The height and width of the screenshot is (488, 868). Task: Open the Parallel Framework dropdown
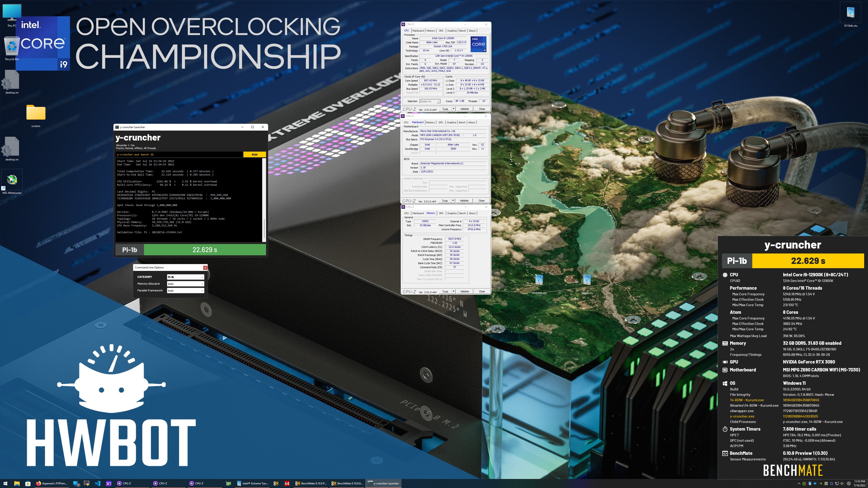pyautogui.click(x=186, y=290)
